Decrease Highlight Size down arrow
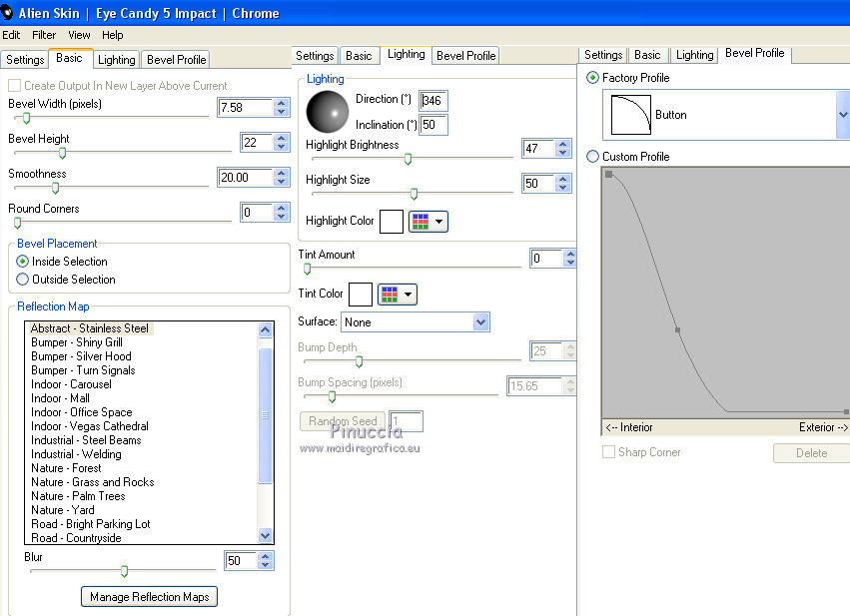The image size is (850, 616). 562,188
